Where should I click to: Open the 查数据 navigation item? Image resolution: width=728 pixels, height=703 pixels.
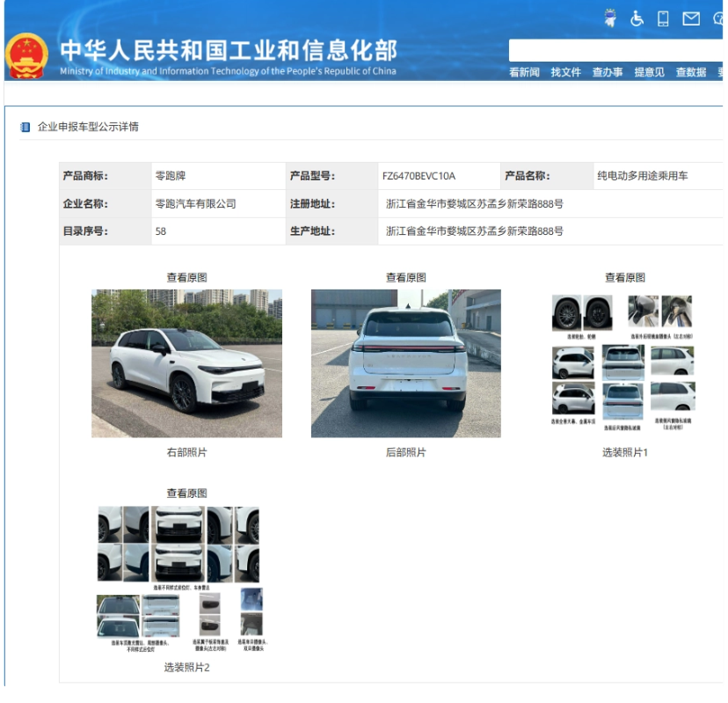pyautogui.click(x=691, y=72)
